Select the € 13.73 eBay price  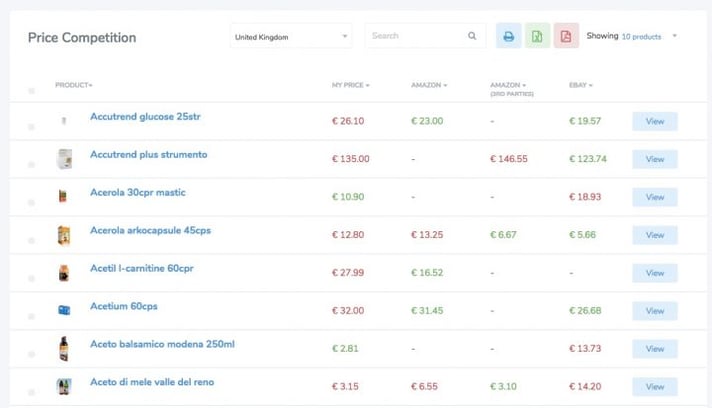(585, 349)
